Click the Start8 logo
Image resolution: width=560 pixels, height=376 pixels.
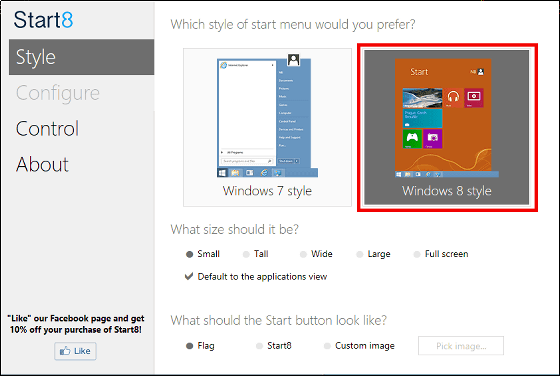point(43,20)
